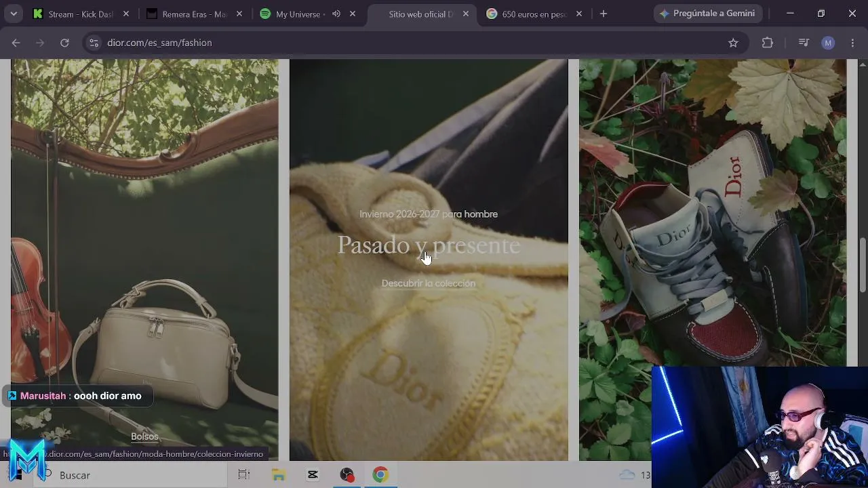Go forward to the next page

coord(40,43)
